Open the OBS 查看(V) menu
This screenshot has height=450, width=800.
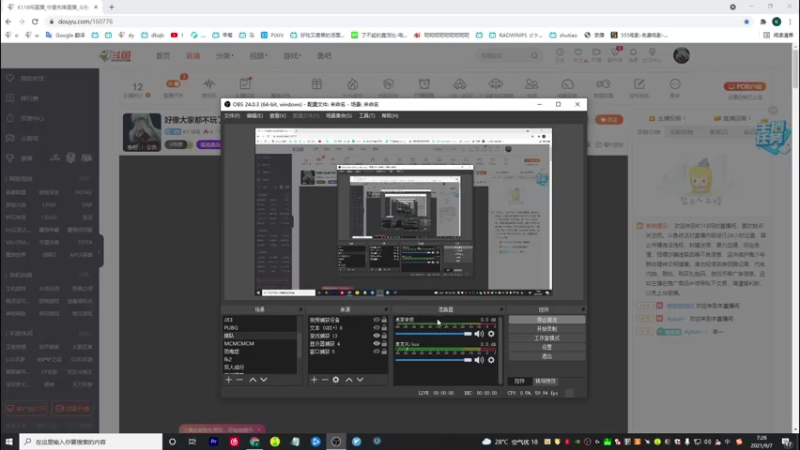click(278, 116)
